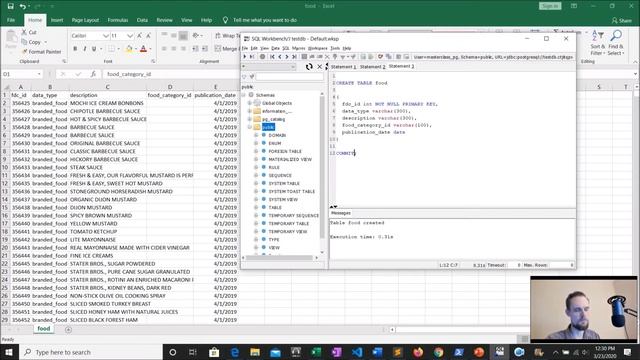Toggle Italic formatting in Excel

click(x=84, y=49)
